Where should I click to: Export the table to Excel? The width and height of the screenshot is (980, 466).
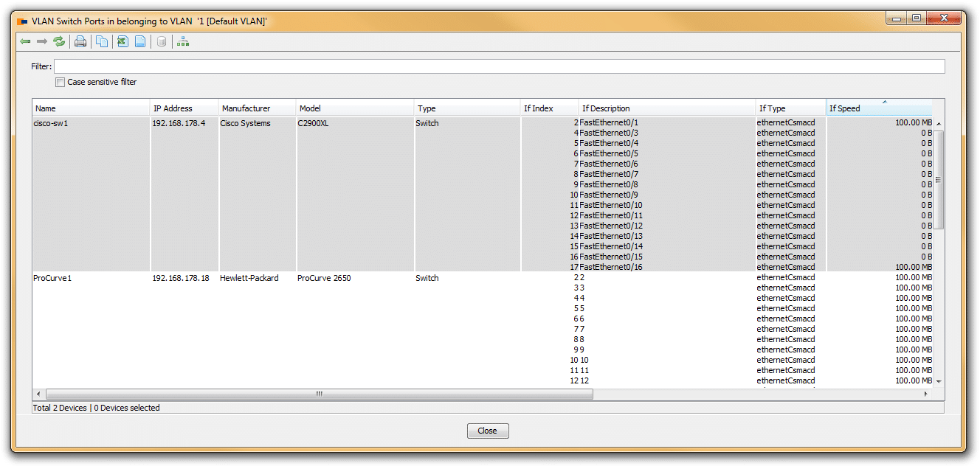tap(123, 41)
